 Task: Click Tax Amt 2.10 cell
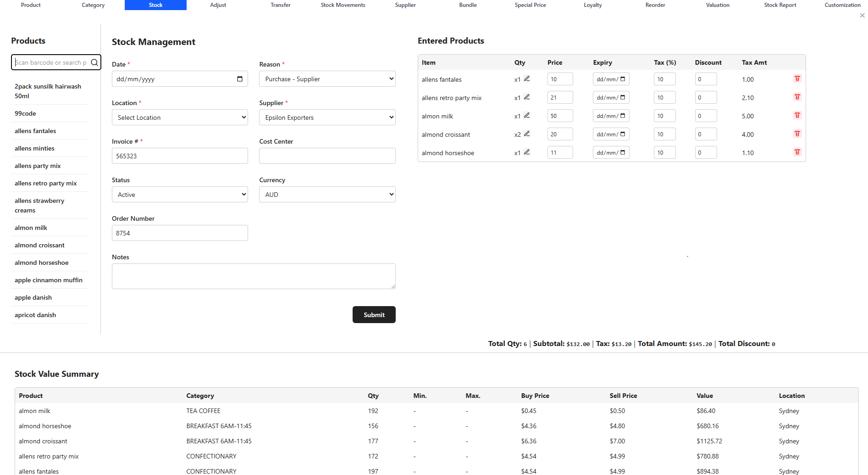(x=748, y=98)
